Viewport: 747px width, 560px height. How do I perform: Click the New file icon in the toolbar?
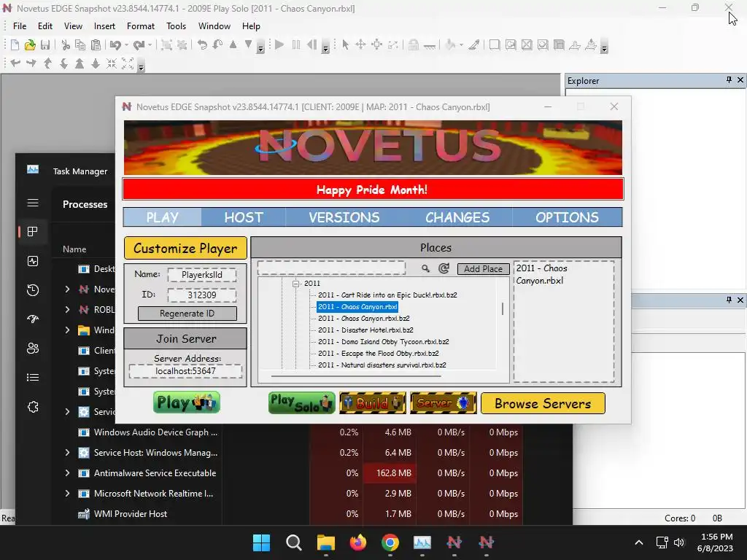click(15, 45)
